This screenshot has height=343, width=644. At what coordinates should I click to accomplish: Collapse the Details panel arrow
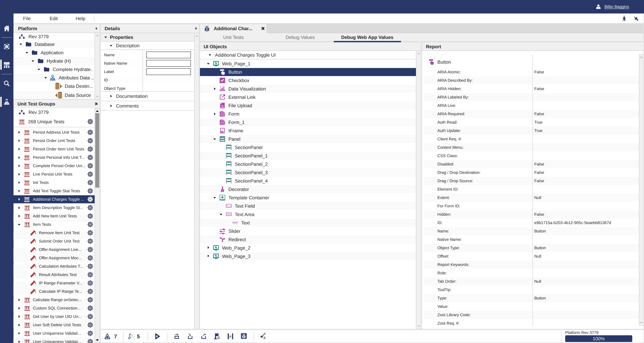coord(196,28)
